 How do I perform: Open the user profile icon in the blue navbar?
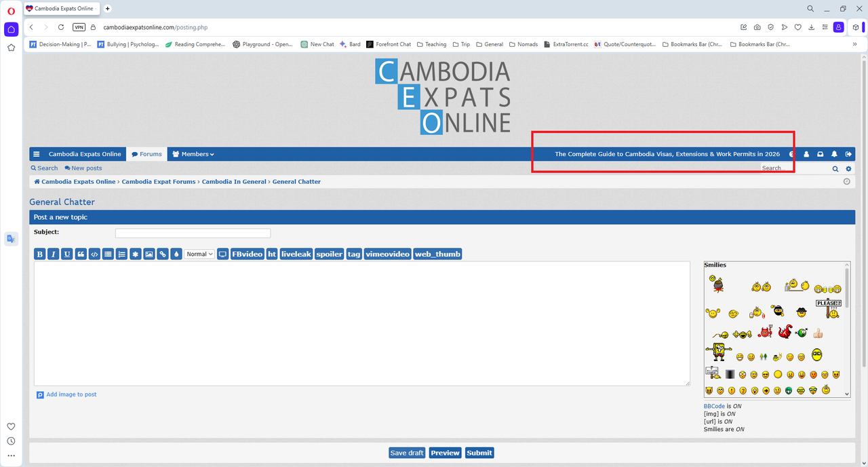[x=806, y=154]
